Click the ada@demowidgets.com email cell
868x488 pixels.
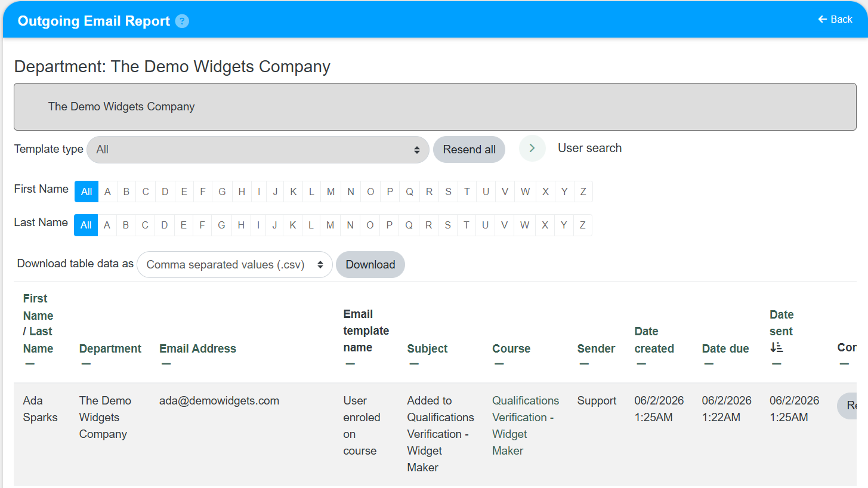click(219, 400)
